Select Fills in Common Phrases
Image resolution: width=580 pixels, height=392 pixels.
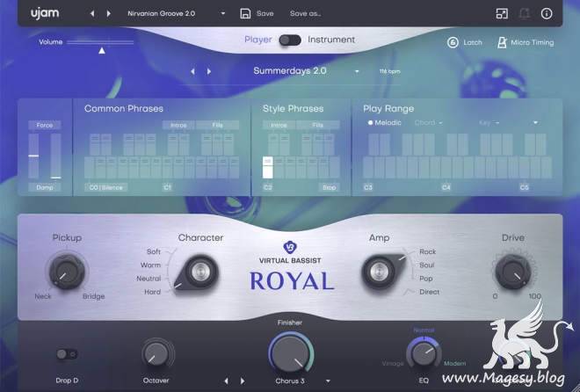click(218, 125)
